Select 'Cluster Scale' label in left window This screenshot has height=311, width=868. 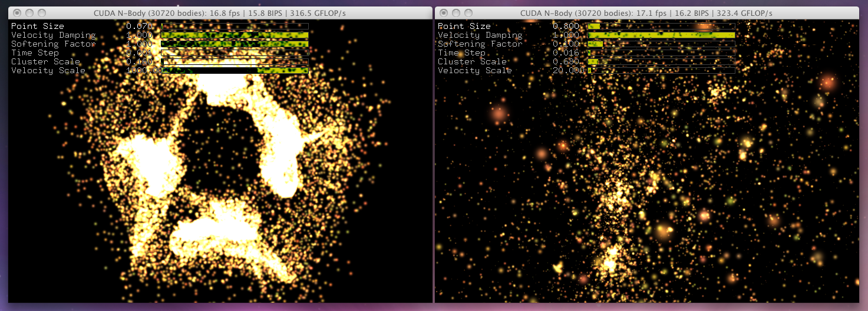click(x=45, y=62)
